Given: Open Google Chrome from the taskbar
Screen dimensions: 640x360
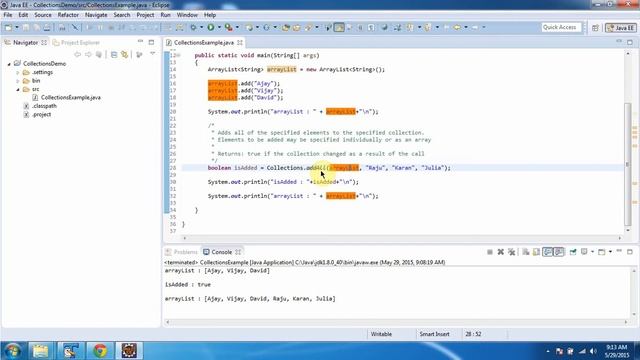Looking at the screenshot, I should (100, 351).
